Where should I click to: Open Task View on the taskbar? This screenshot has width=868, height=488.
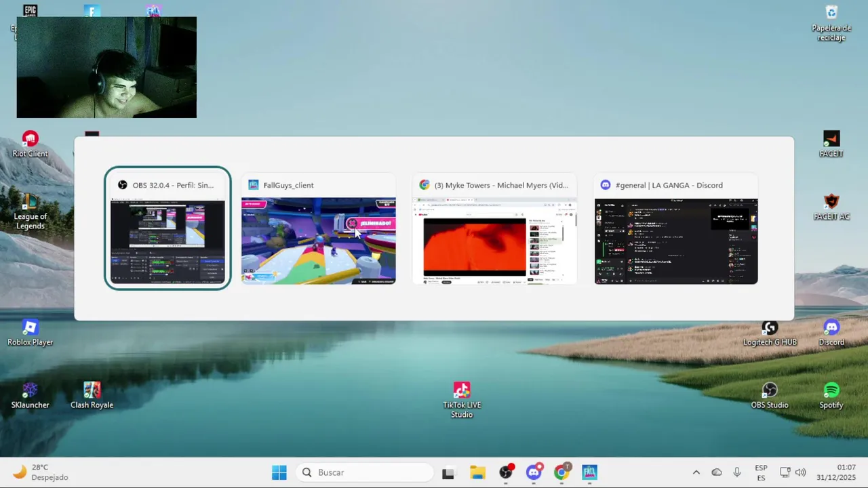[x=448, y=472]
